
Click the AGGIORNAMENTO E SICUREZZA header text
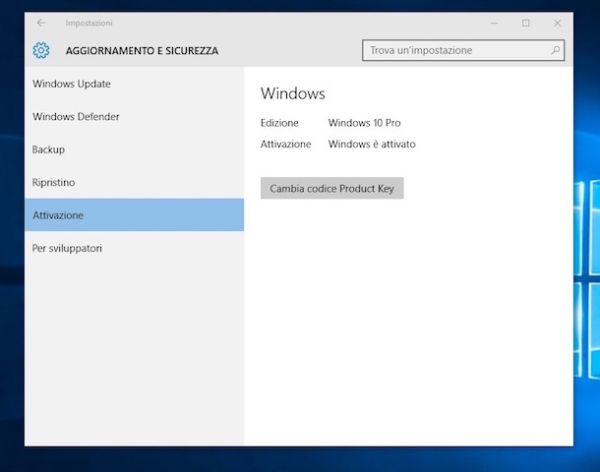[x=142, y=50]
